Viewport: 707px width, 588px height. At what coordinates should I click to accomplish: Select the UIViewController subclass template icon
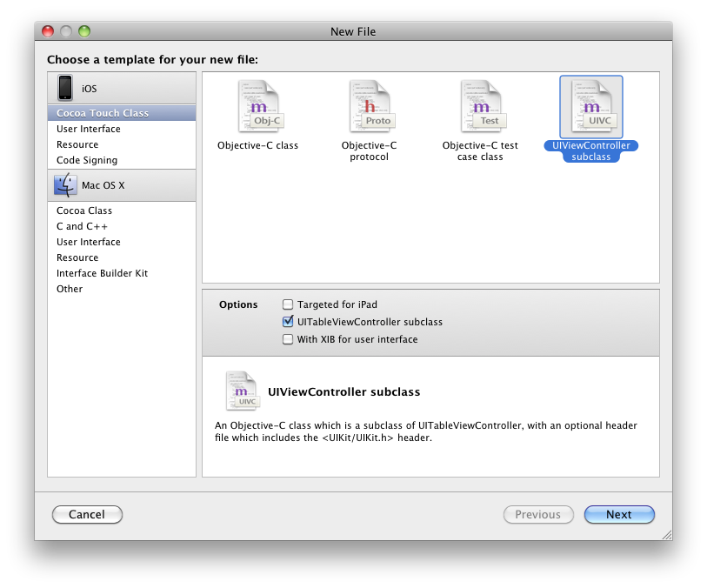coord(591,106)
